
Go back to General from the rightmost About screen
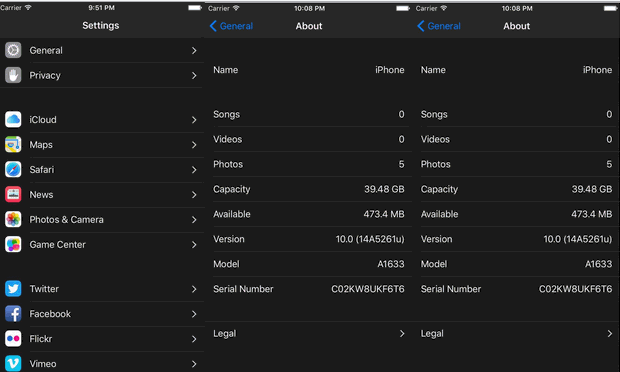[x=439, y=26]
